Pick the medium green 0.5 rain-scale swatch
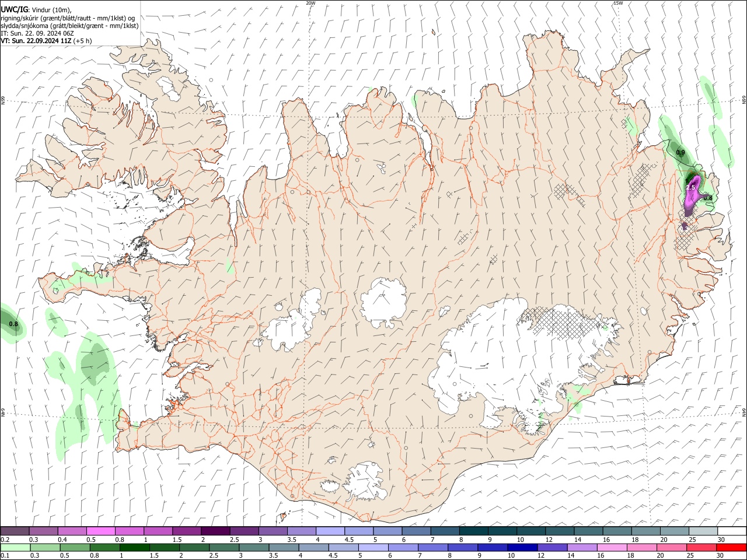The width and height of the screenshot is (747, 560). point(75,548)
